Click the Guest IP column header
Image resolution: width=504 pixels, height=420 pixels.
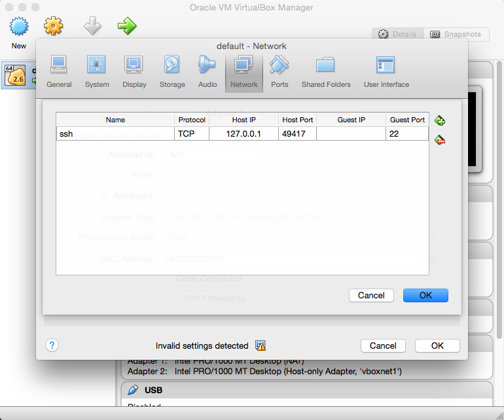pos(351,120)
